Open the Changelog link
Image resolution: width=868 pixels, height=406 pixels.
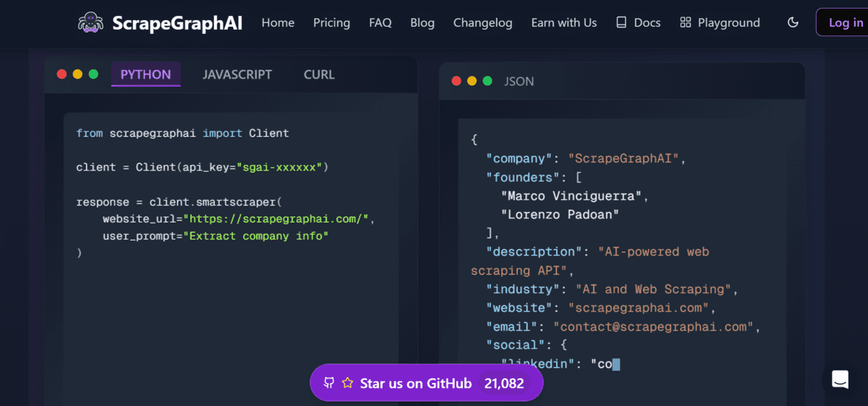(482, 22)
